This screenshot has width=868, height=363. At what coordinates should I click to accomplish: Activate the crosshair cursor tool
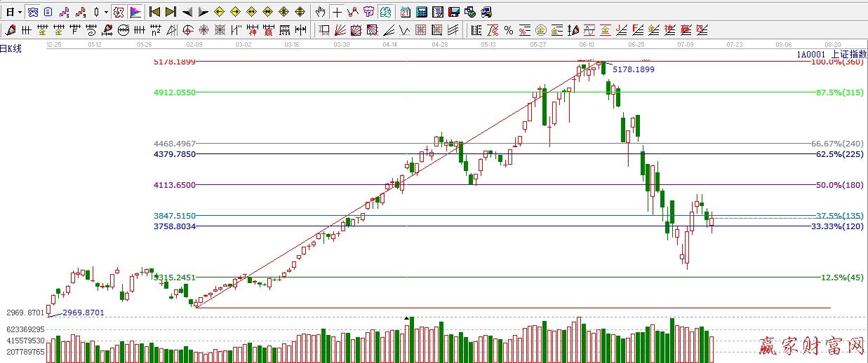(x=337, y=12)
